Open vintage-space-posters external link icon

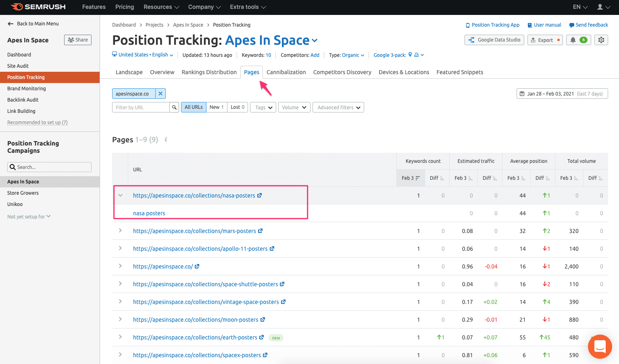[x=283, y=302]
